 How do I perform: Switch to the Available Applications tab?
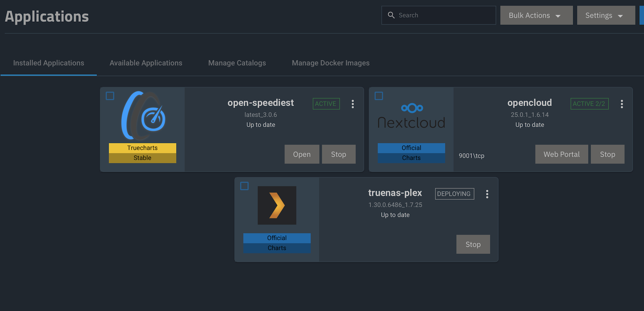click(x=146, y=63)
